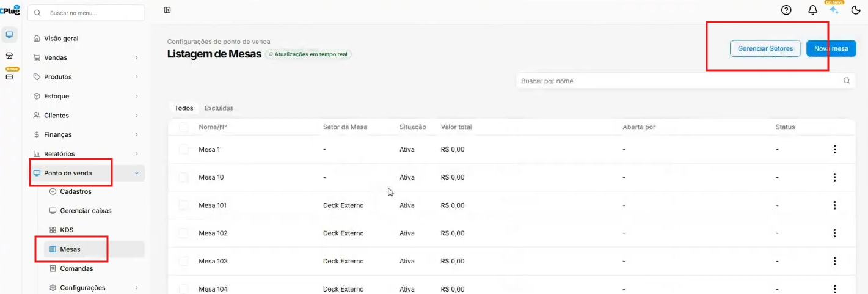Image resolution: width=868 pixels, height=294 pixels.
Task: Open three-dot menu for Mesa 101
Action: (x=834, y=205)
